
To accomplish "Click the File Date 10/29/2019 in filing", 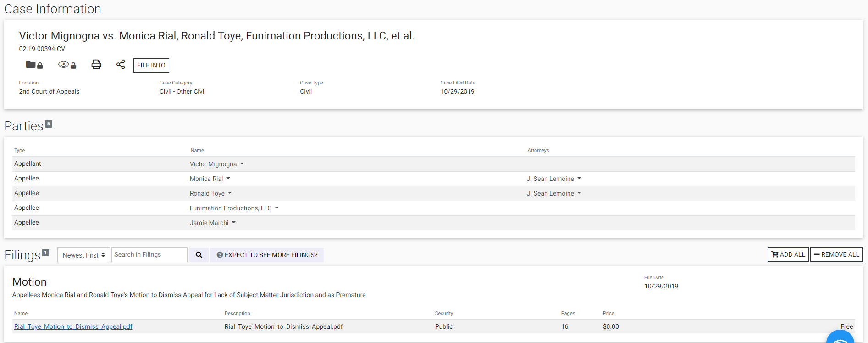I will (x=661, y=286).
